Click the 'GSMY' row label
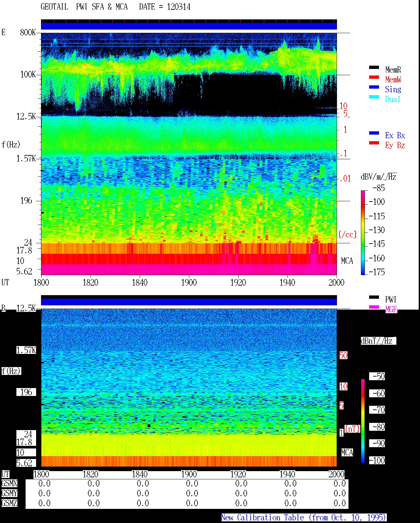The image size is (420, 523). coord(9,493)
